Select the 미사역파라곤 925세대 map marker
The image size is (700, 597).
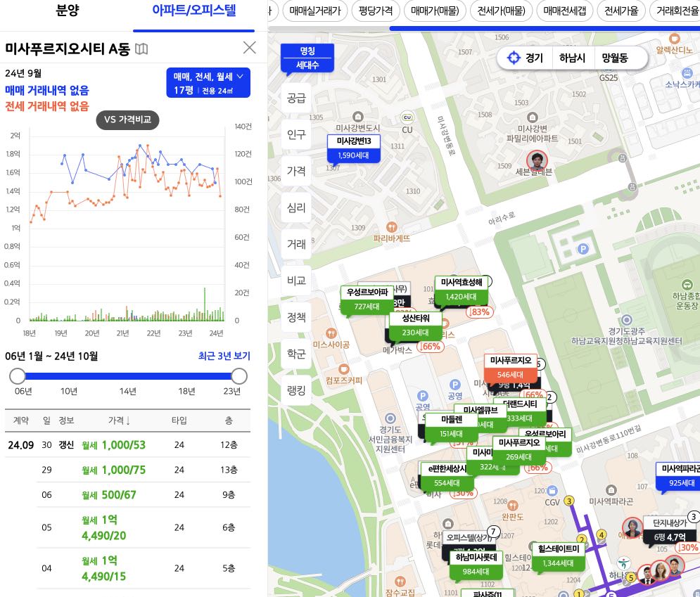tap(679, 475)
